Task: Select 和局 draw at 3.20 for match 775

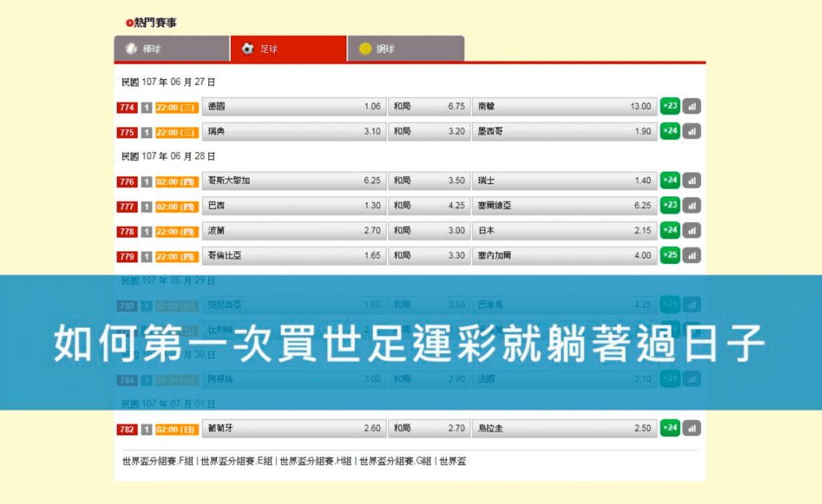Action: click(x=429, y=131)
